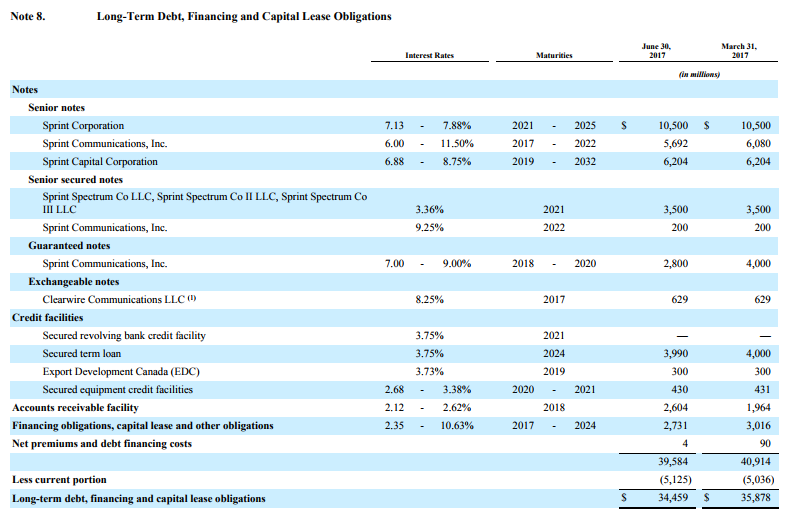
Task: Click the total '35,878'
Action: [x=755, y=498]
